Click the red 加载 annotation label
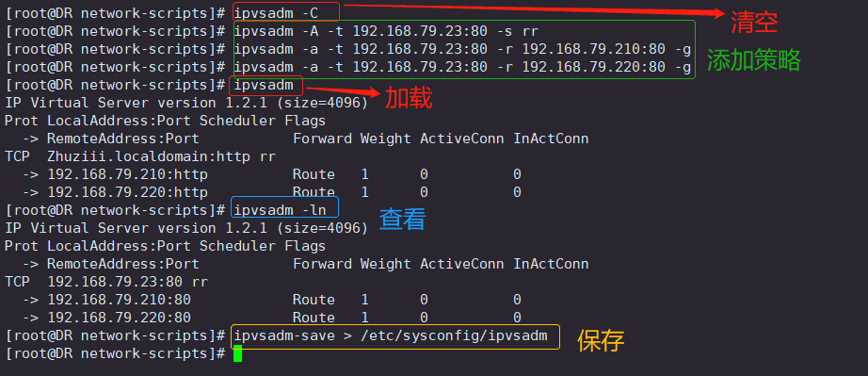Image resolution: width=868 pixels, height=376 pixels. (x=408, y=98)
